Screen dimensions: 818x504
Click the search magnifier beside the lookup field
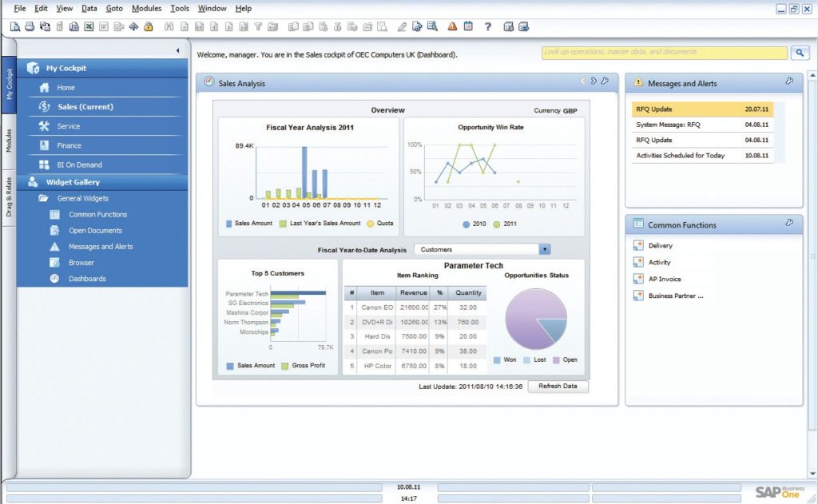tap(799, 52)
